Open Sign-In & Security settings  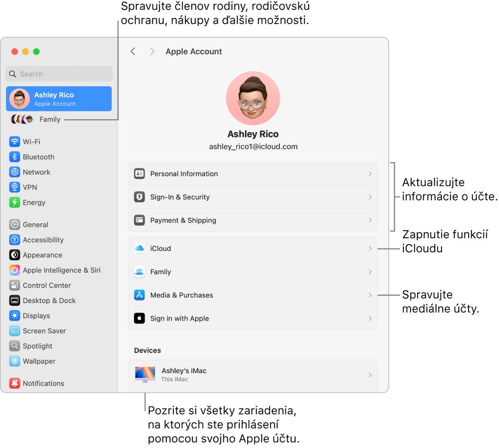coord(253,197)
